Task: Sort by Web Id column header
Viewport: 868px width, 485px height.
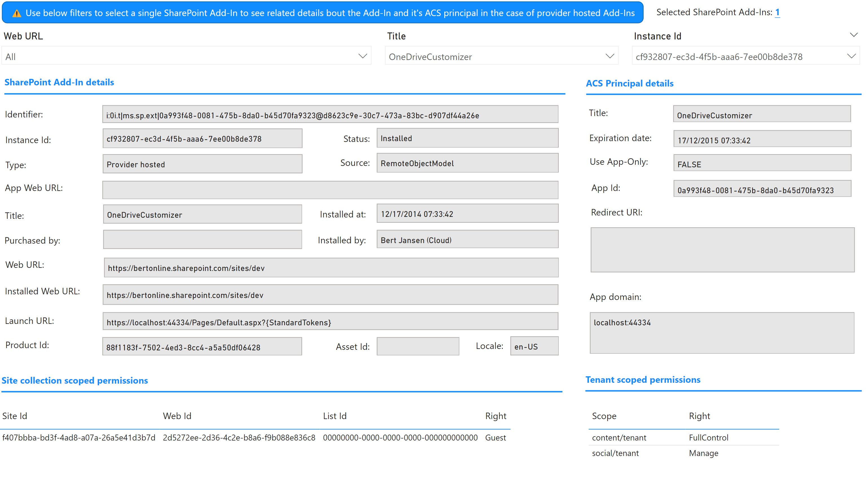Action: pyautogui.click(x=177, y=416)
